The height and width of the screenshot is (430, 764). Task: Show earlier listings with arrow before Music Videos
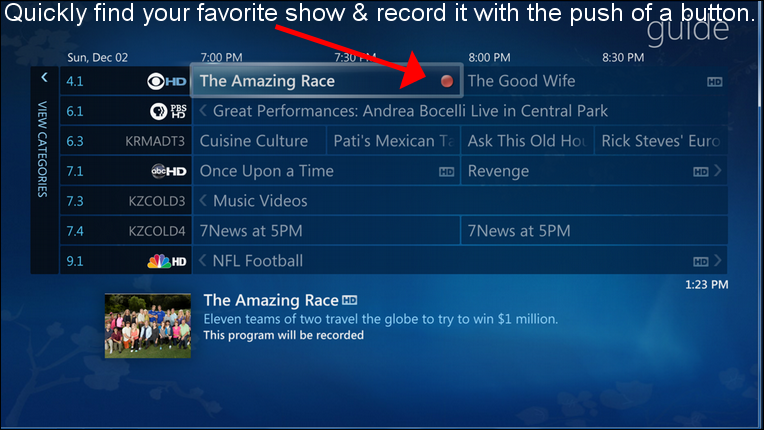[x=203, y=201]
